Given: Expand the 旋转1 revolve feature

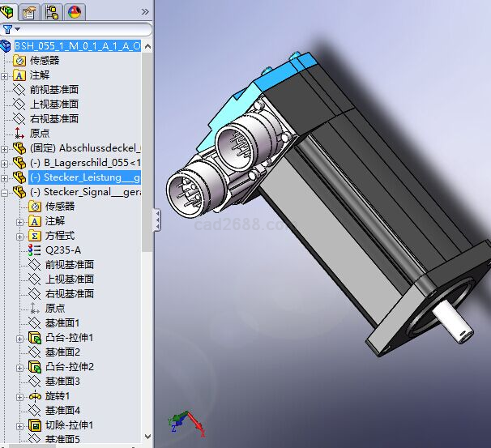Looking at the screenshot, I should (x=20, y=396).
